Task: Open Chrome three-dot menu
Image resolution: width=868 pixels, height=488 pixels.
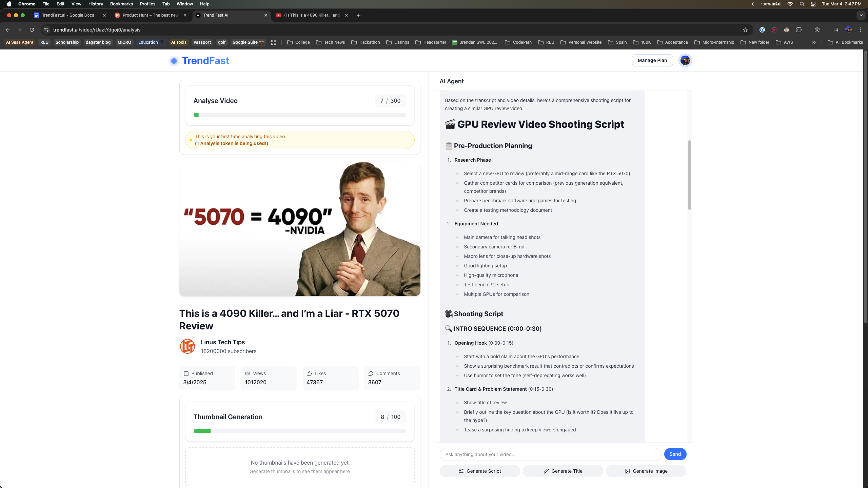Action: pyautogui.click(x=861, y=30)
